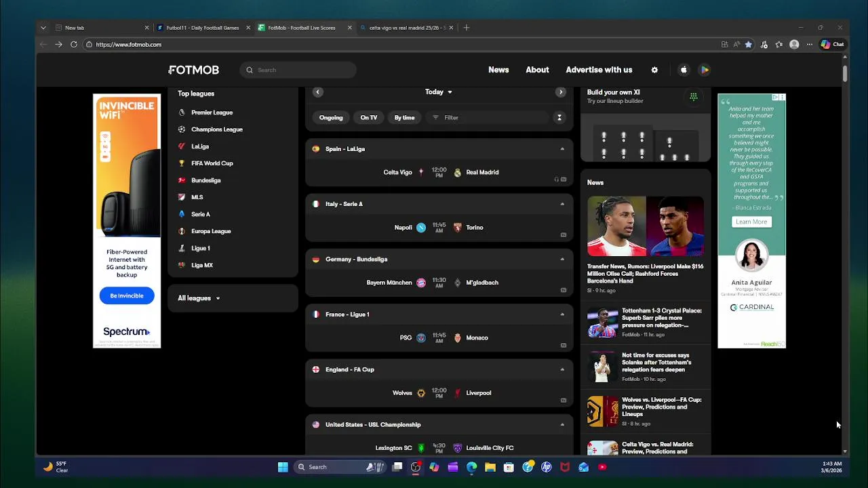
Task: Open the News menu item
Action: (498, 70)
